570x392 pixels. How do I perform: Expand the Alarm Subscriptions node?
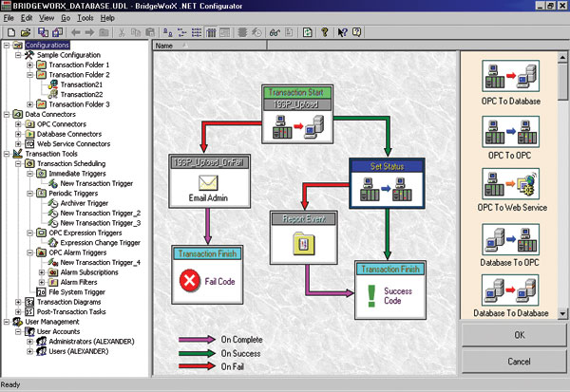42,272
